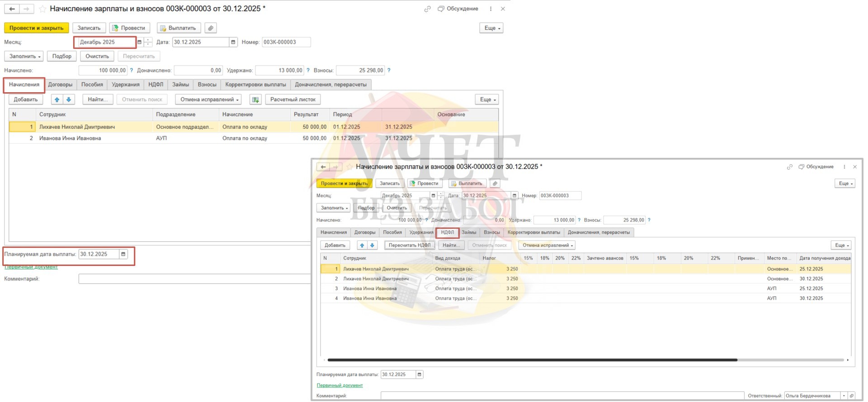Expand the Еще menu at the top right of the top-left window
This screenshot has height=402, width=868.
491,28
